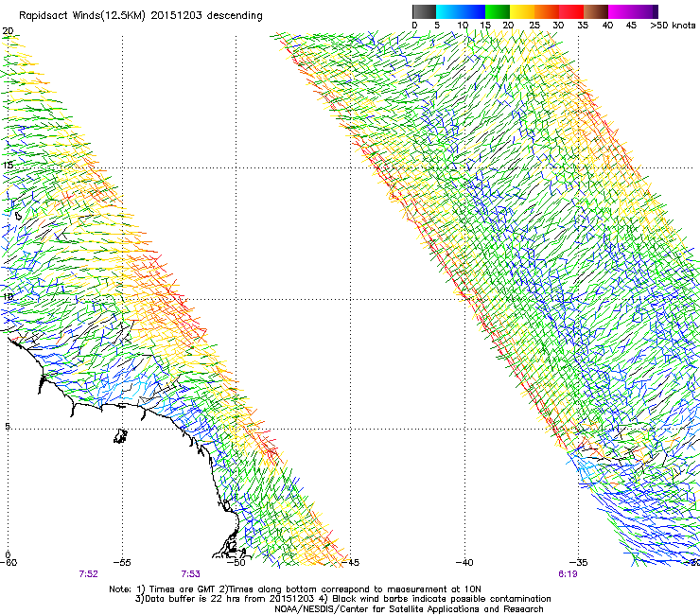Click the purple '7:52' swath time

88,574
